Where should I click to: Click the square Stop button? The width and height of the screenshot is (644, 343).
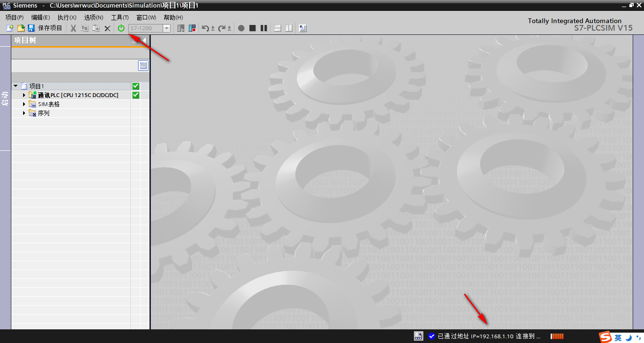252,28
